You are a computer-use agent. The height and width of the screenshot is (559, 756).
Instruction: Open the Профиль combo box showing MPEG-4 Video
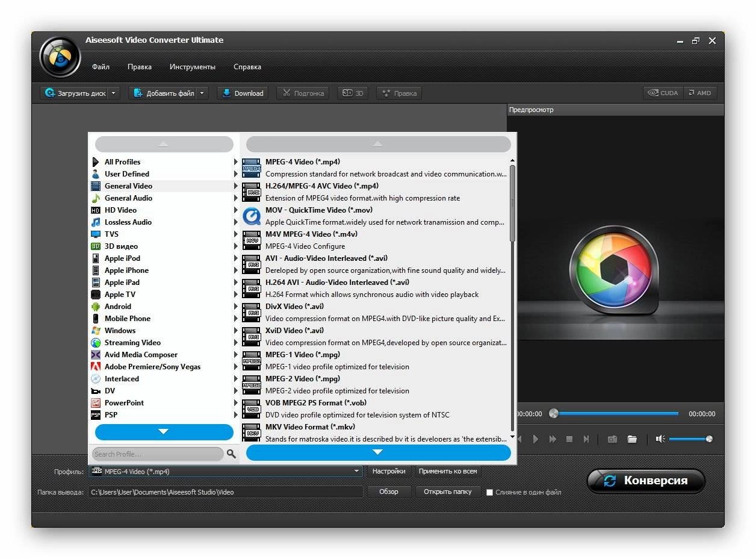coord(226,472)
